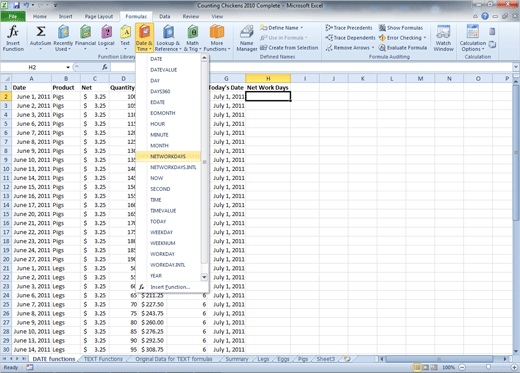Switch to the Home ribbon tab

coord(40,16)
